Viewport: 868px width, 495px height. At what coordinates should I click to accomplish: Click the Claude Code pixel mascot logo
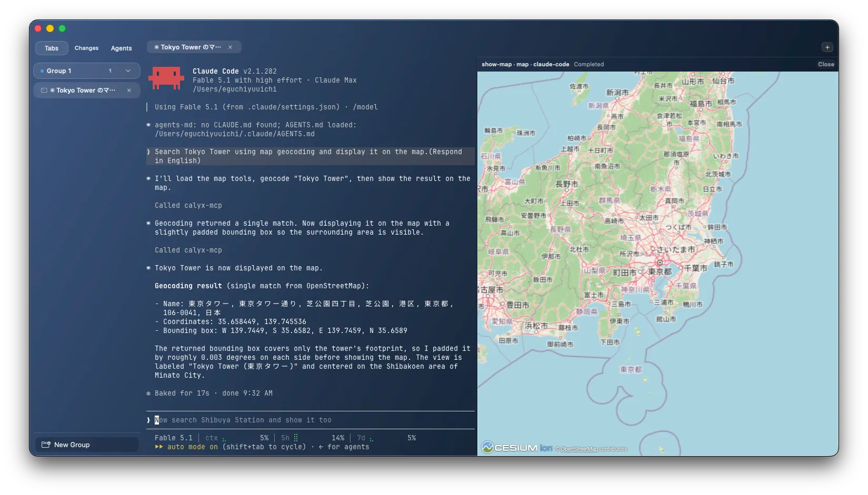click(166, 78)
